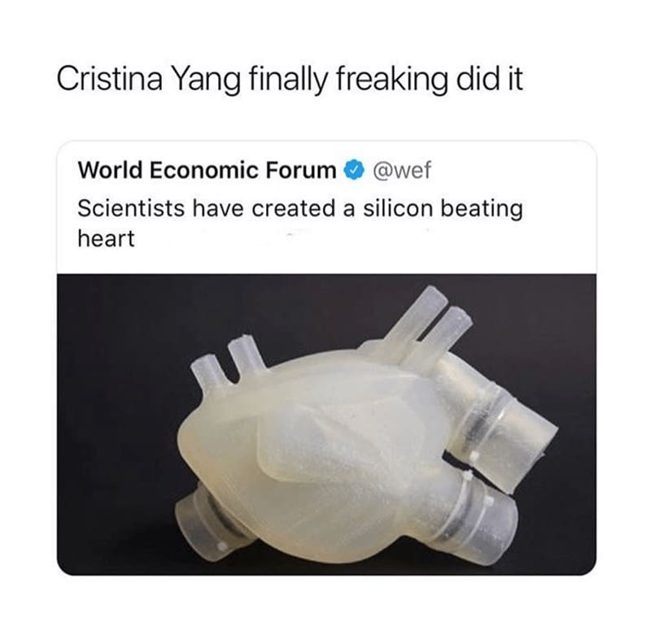This screenshot has width=651, height=644.
Task: Select the word 'Scientists' in the tweet
Action: click(131, 208)
